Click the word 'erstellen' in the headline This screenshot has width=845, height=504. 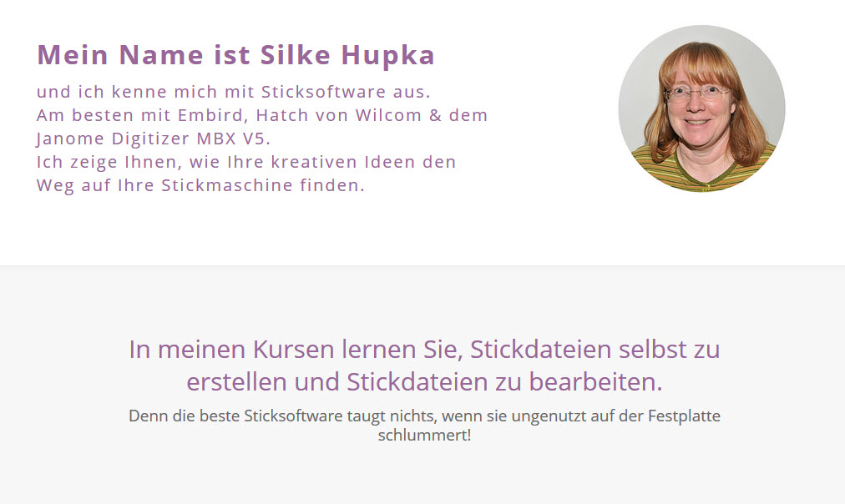tap(236, 382)
